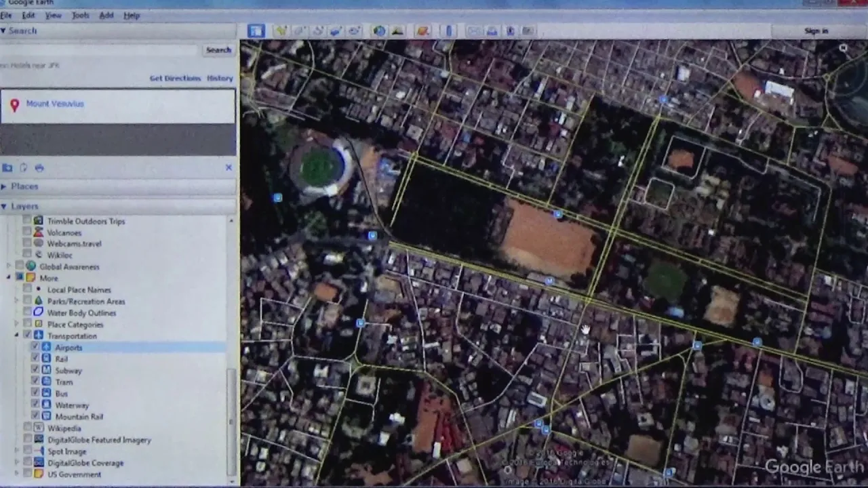Expand the Places panel

tap(4, 186)
